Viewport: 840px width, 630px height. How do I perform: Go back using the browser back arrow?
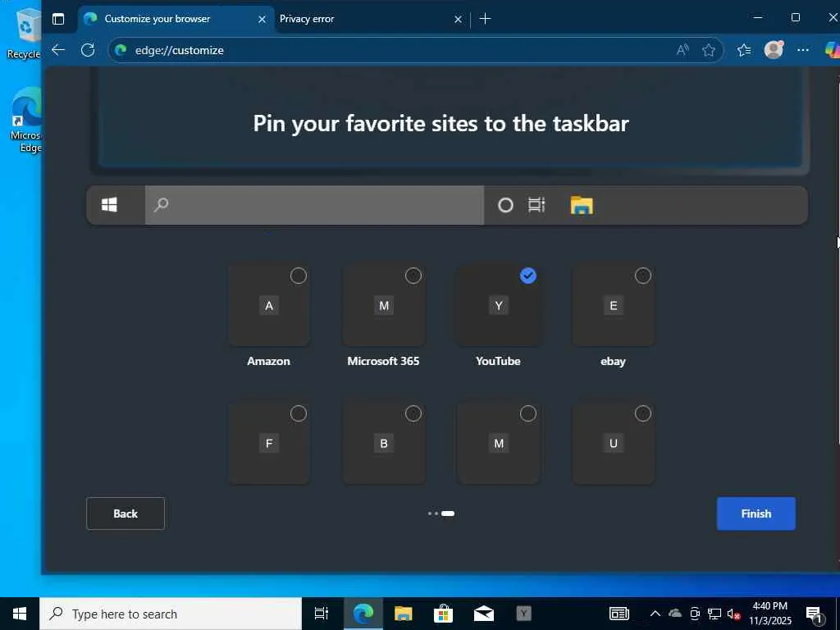(x=58, y=50)
